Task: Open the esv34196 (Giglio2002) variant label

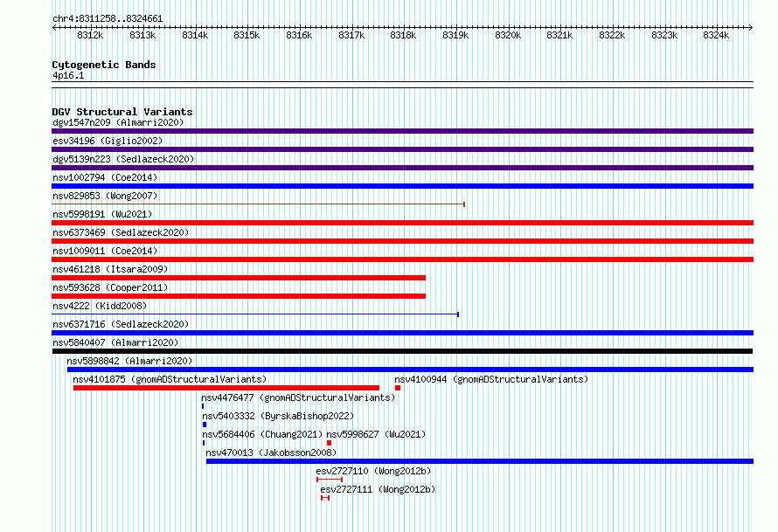Action: coord(108,141)
